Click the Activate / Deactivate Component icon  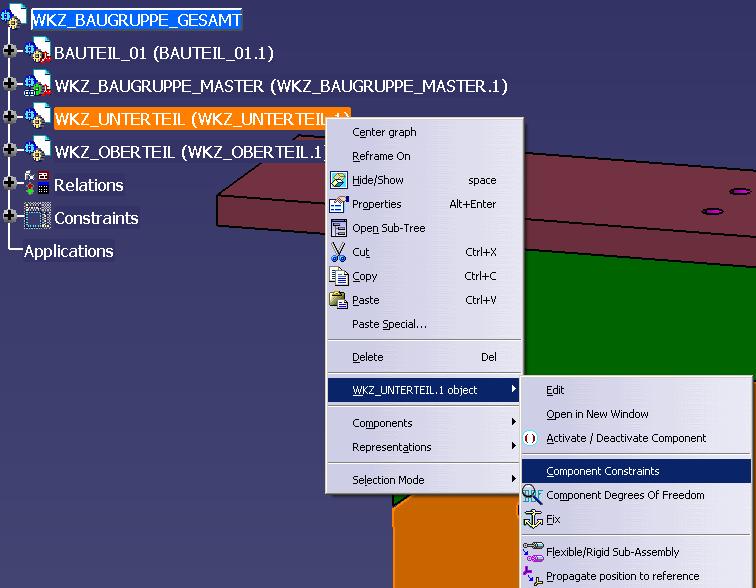tap(530, 438)
